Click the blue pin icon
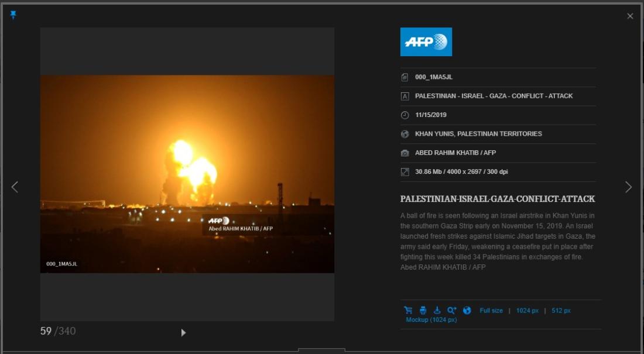This screenshot has width=644, height=354. coord(13,15)
